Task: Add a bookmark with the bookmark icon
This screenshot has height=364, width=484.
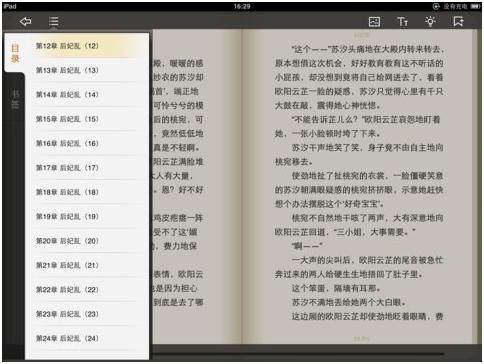Action: click(459, 22)
